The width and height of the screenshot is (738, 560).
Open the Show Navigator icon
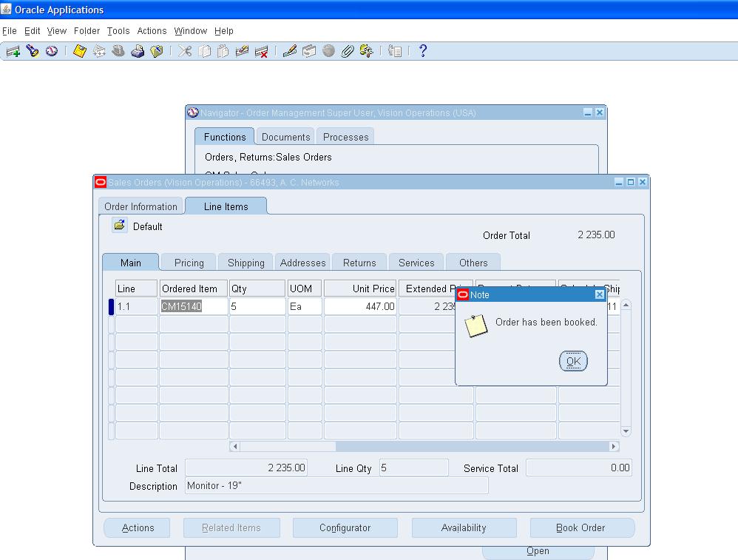click(x=52, y=51)
